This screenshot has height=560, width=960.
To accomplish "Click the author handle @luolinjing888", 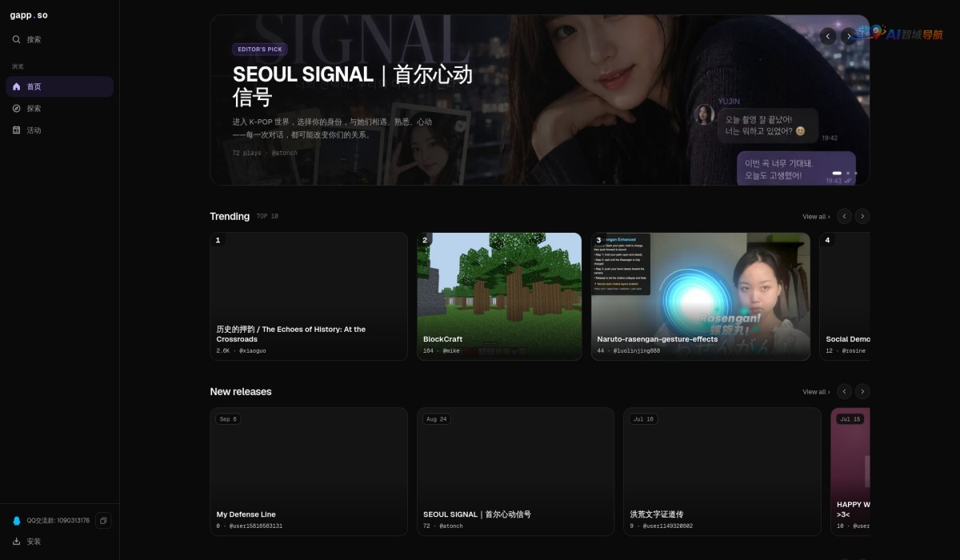I will point(636,351).
